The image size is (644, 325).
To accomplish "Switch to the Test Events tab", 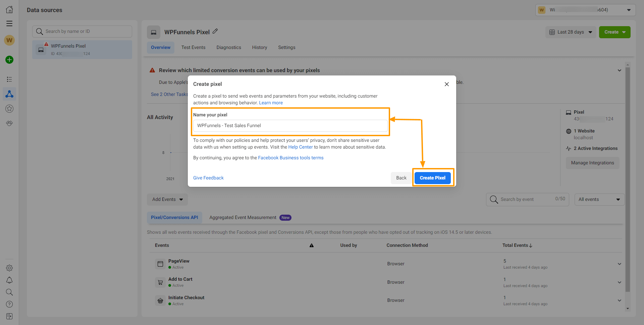I will coord(194,48).
